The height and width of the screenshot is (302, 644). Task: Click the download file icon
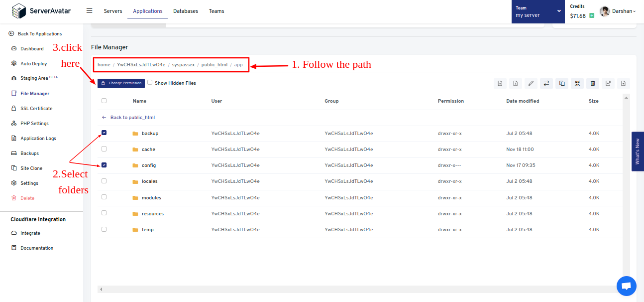515,83
